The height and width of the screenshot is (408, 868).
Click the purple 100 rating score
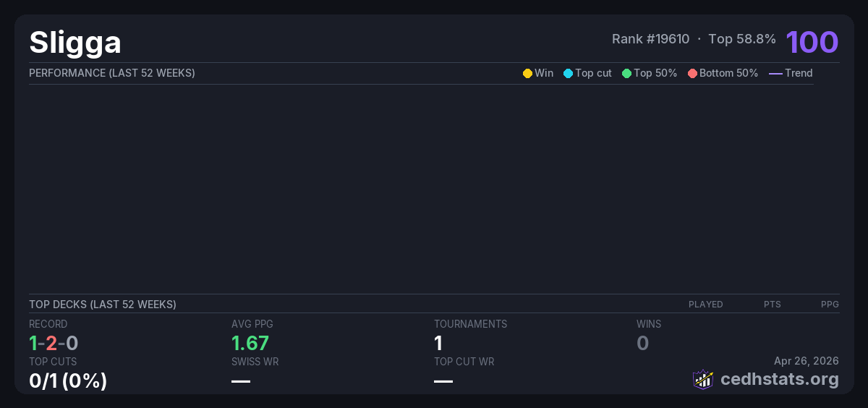pyautogui.click(x=812, y=42)
